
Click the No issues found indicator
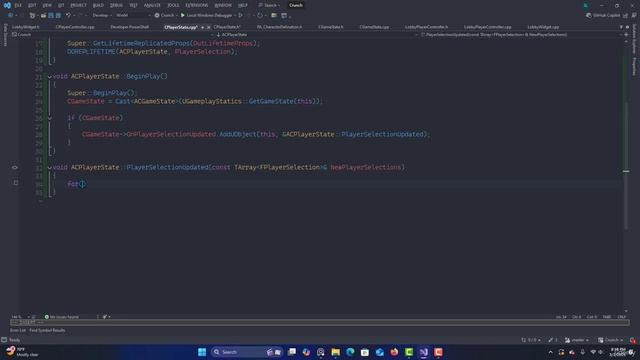(62, 317)
